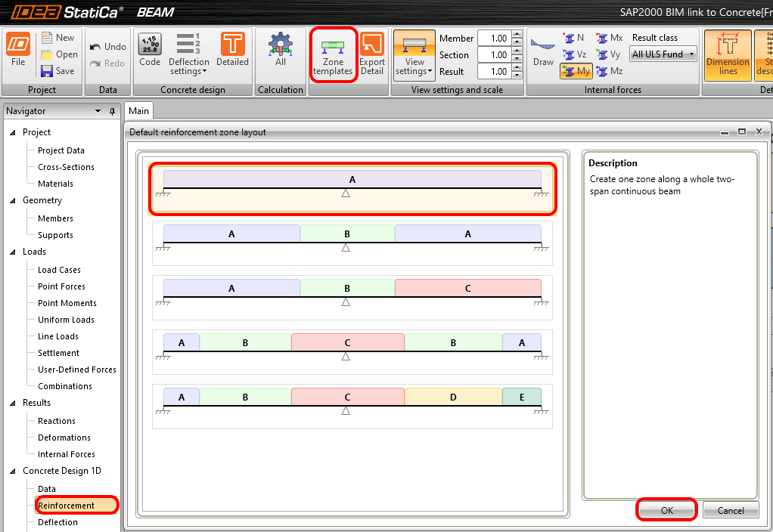Save the project with Save icon
The width and height of the screenshot is (773, 532).
58,71
